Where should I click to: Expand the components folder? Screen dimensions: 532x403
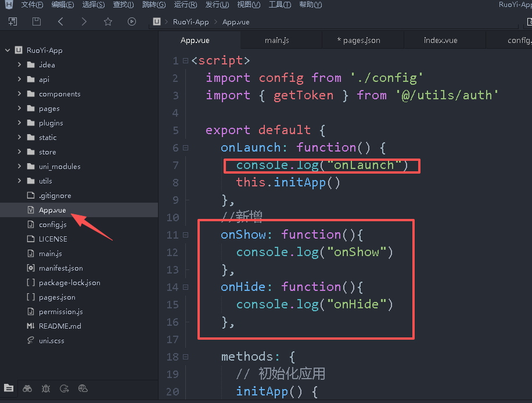20,94
